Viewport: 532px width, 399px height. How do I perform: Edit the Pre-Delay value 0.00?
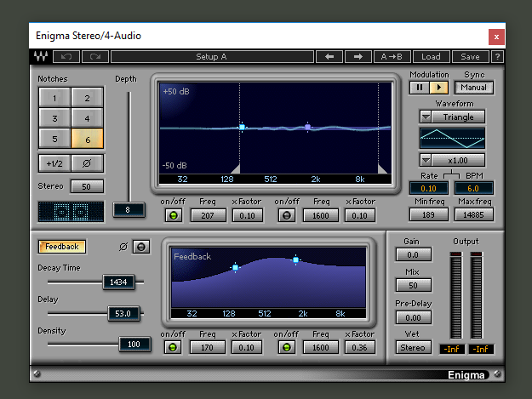coord(413,317)
